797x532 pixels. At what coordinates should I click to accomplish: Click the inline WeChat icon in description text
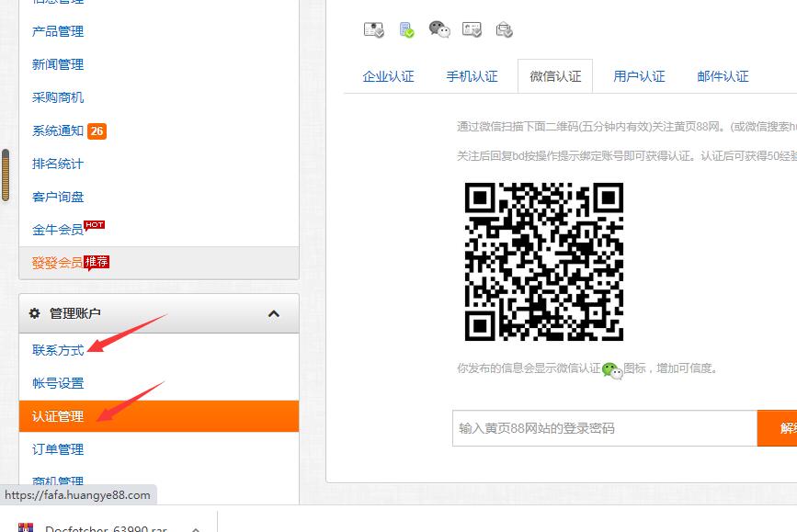click(x=612, y=370)
